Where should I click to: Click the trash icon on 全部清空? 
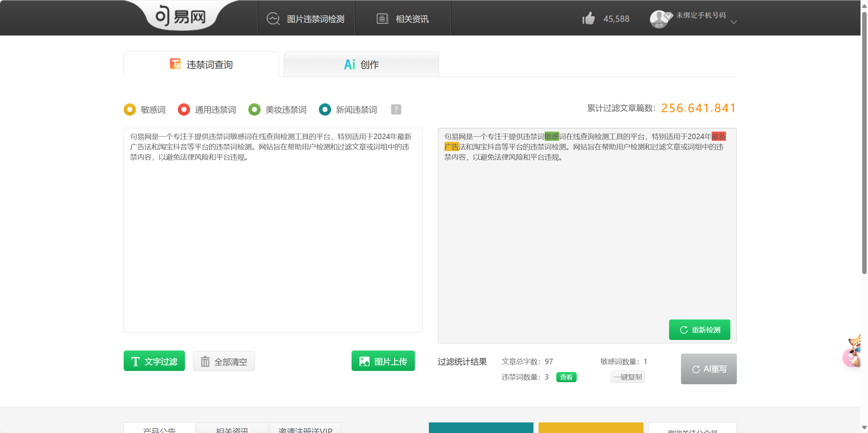point(205,361)
